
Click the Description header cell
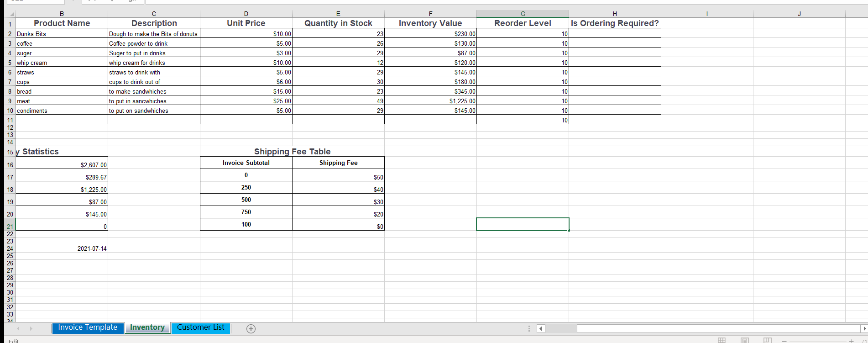[154, 23]
